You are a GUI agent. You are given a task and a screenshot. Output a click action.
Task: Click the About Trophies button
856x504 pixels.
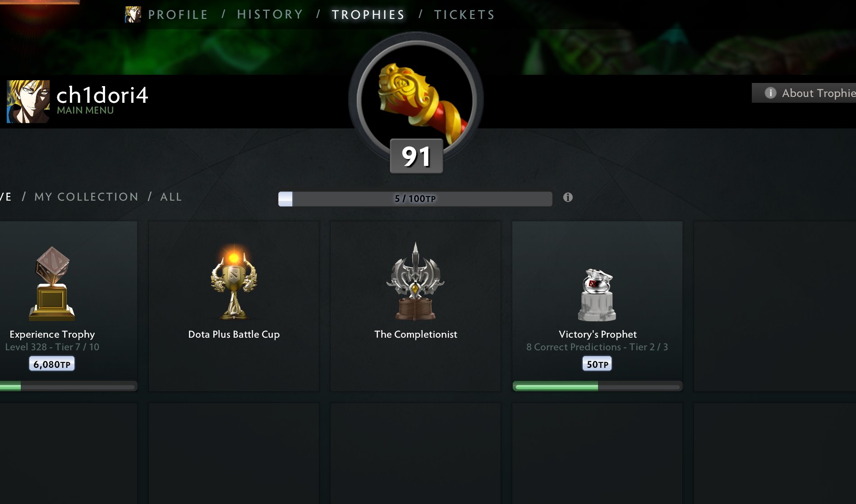pos(804,93)
